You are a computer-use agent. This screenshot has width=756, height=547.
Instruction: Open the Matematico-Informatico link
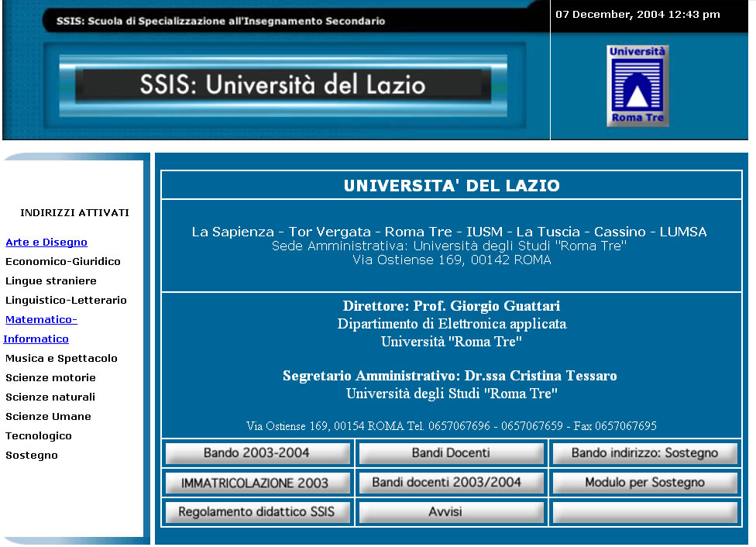40,329
